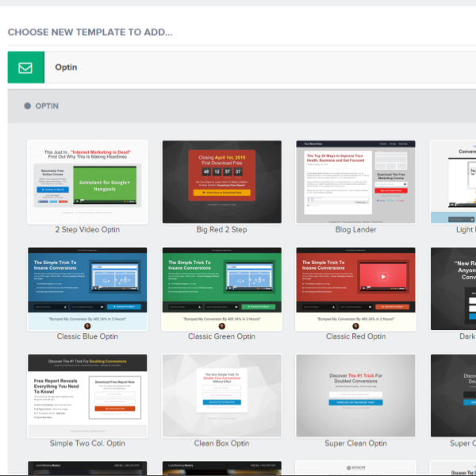This screenshot has width=476, height=476.
Task: Click the avatar icon under Classic Red Optin preview
Action: [355, 326]
